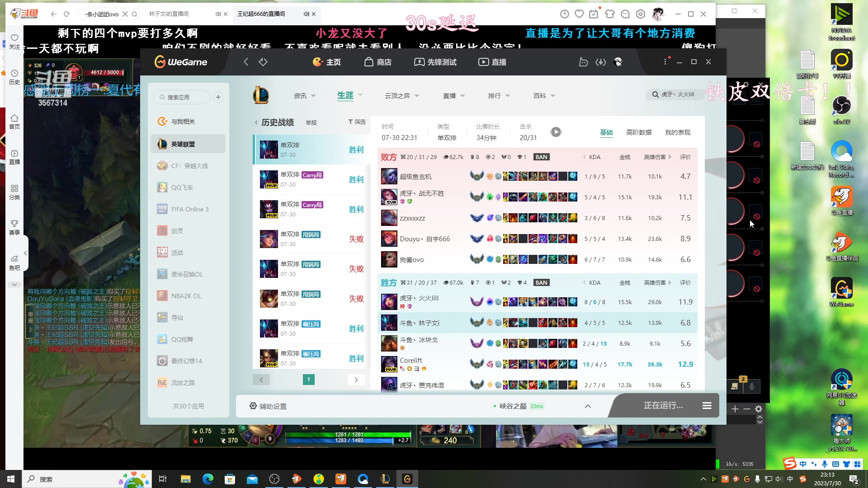This screenshot has width=868, height=488.
Task: Switch to 我的表现 tab
Action: [677, 132]
